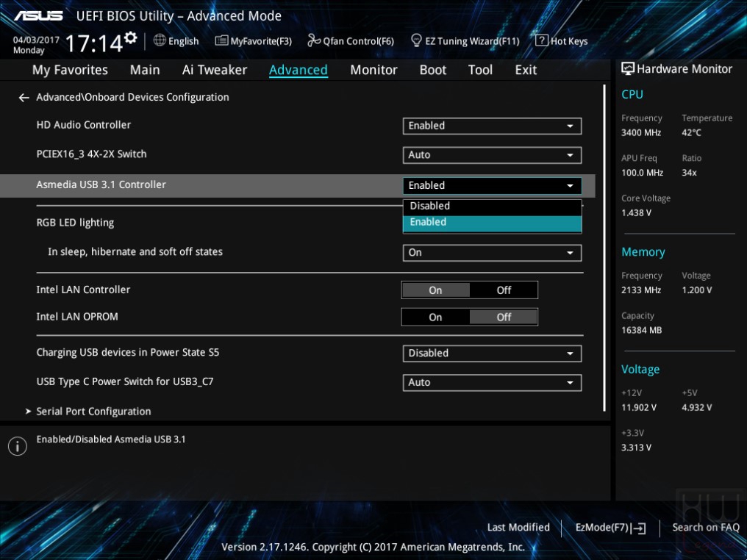Open the Tool tab
This screenshot has width=747, height=560.
pyautogui.click(x=480, y=70)
